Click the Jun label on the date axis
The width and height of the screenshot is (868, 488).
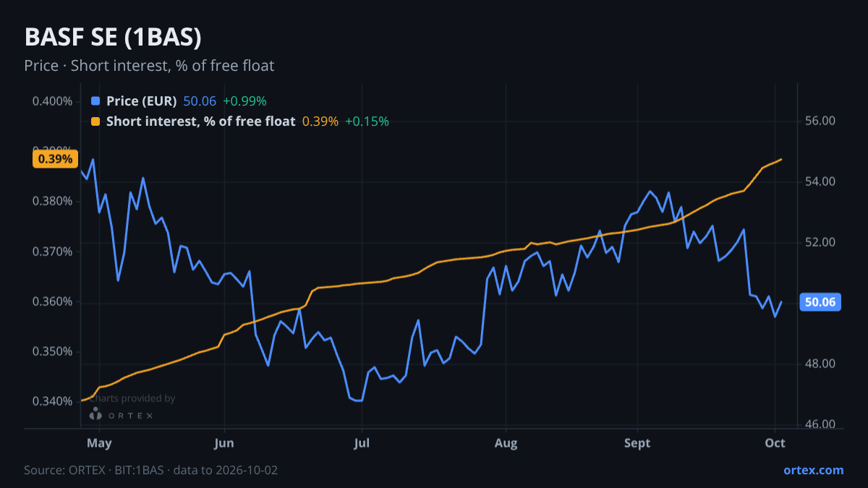(x=224, y=442)
